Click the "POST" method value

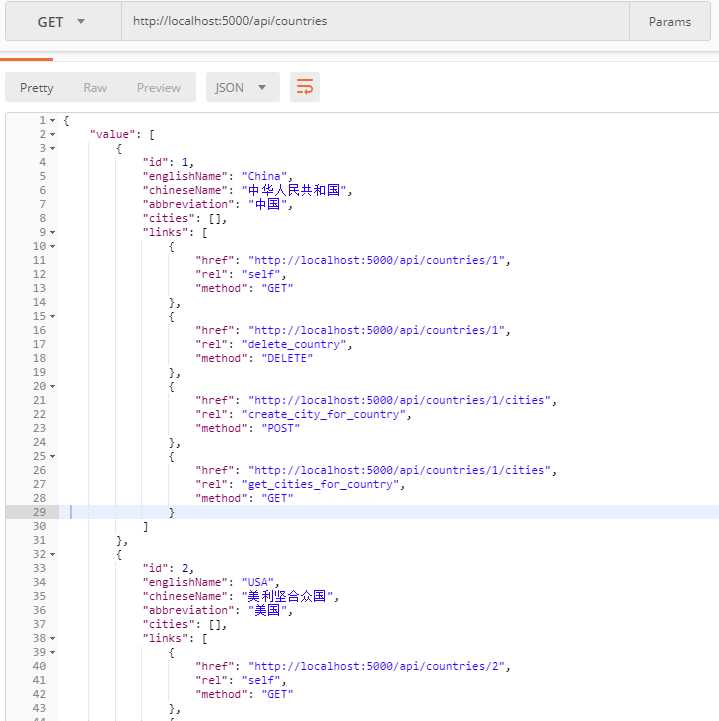(280, 429)
